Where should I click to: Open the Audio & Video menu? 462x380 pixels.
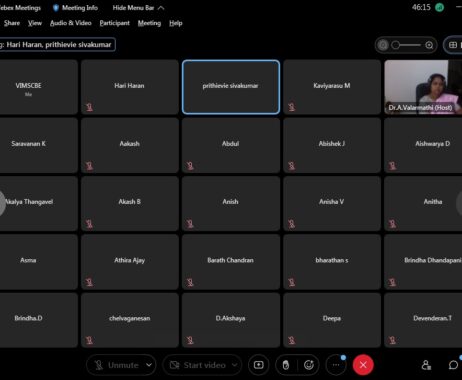pos(71,23)
